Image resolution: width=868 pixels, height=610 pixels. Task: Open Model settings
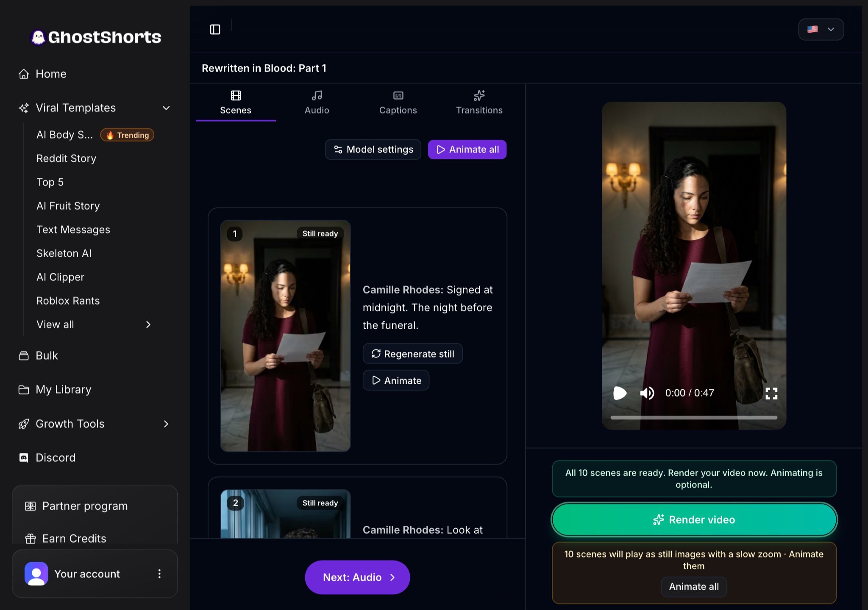point(373,150)
